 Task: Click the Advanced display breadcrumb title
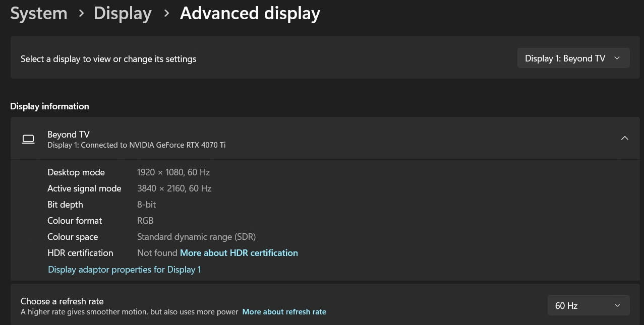tap(250, 13)
